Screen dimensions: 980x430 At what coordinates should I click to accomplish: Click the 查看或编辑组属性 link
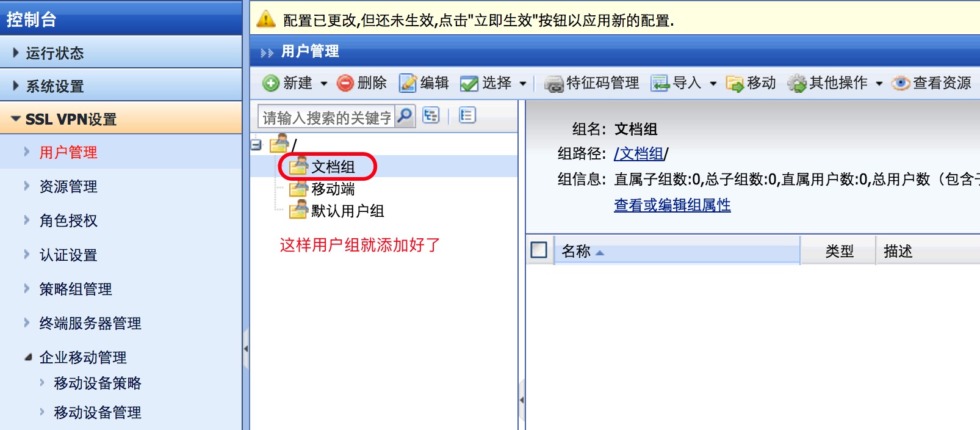click(x=672, y=205)
